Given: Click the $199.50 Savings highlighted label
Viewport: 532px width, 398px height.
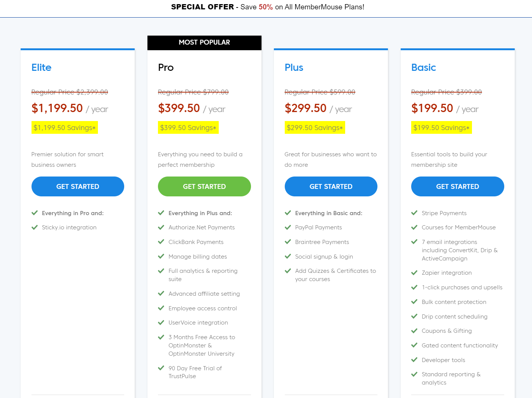Looking at the screenshot, I should coord(442,127).
